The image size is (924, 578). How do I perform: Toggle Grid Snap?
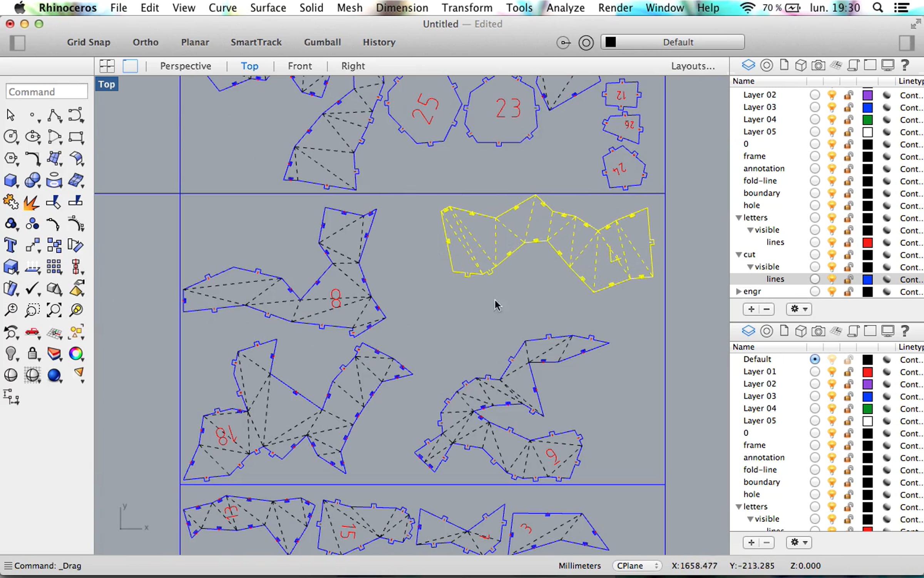click(89, 42)
